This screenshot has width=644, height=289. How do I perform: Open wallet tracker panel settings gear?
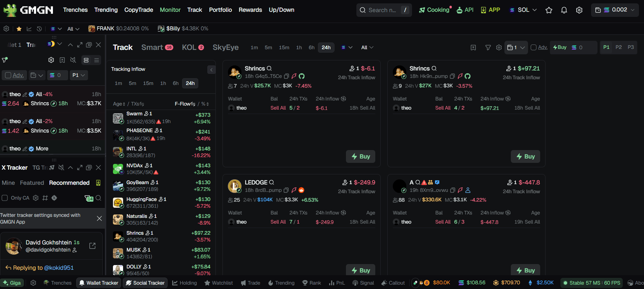51,60
